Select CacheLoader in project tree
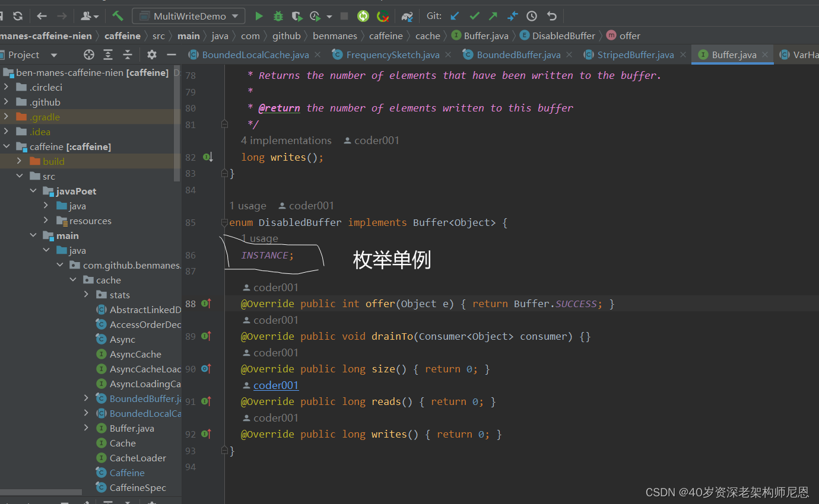Viewport: 819px width, 504px height. point(138,458)
